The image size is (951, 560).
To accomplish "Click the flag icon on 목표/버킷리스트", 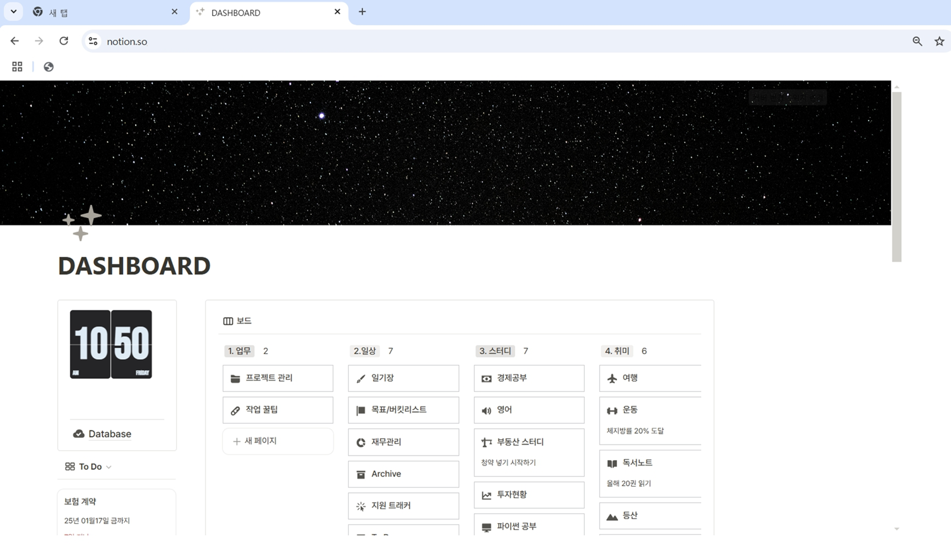I will pyautogui.click(x=361, y=411).
